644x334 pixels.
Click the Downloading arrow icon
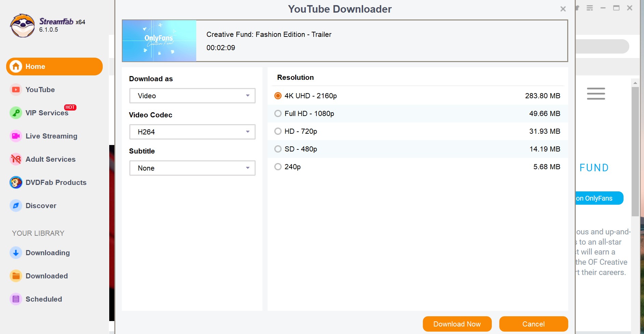click(16, 253)
